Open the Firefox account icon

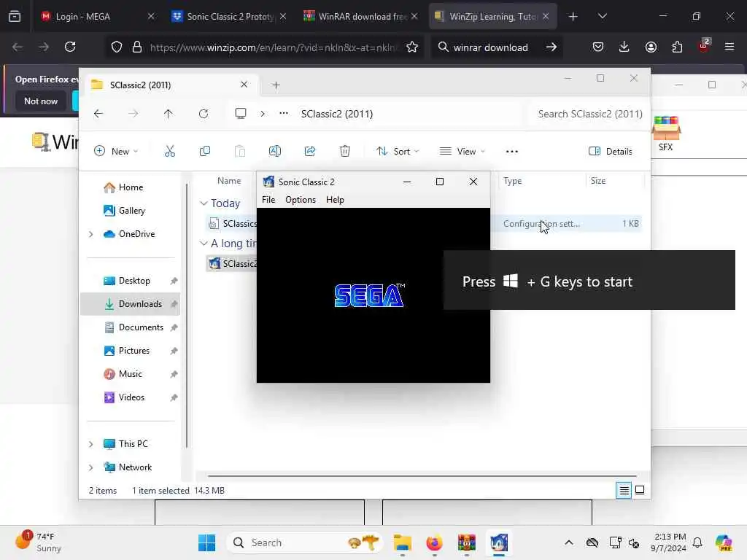pos(651,47)
